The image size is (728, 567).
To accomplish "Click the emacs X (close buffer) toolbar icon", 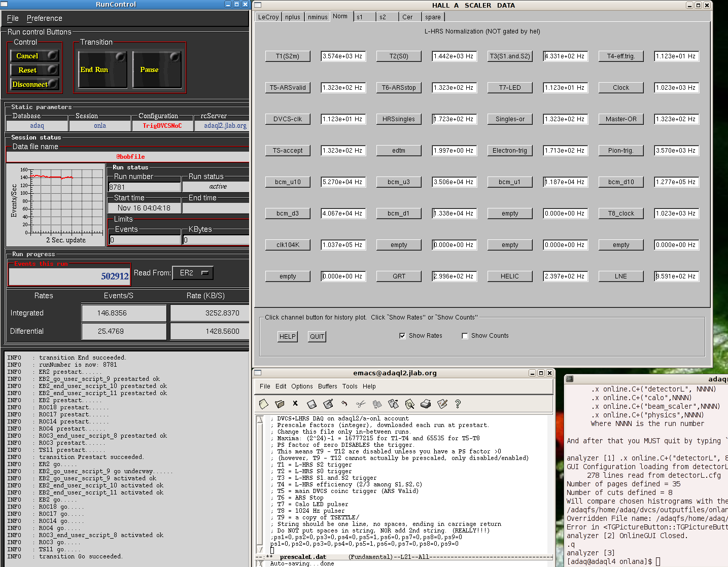I will (x=295, y=404).
